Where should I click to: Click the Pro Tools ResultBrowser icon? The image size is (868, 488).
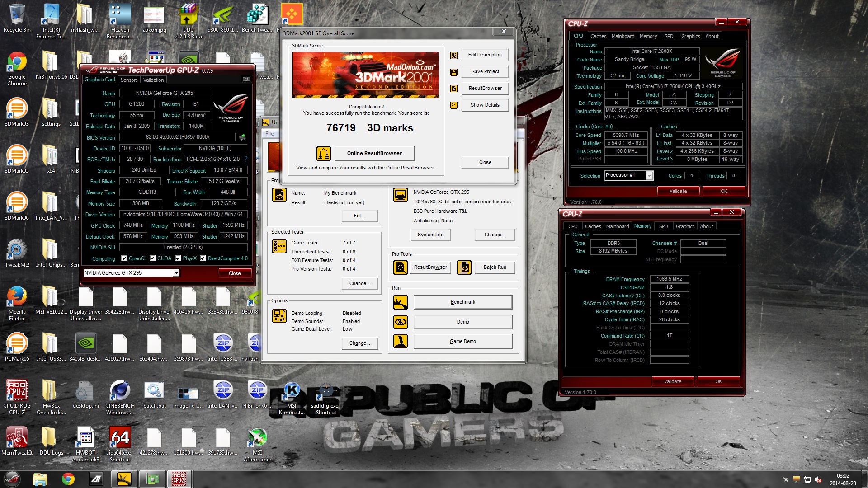[x=401, y=267]
